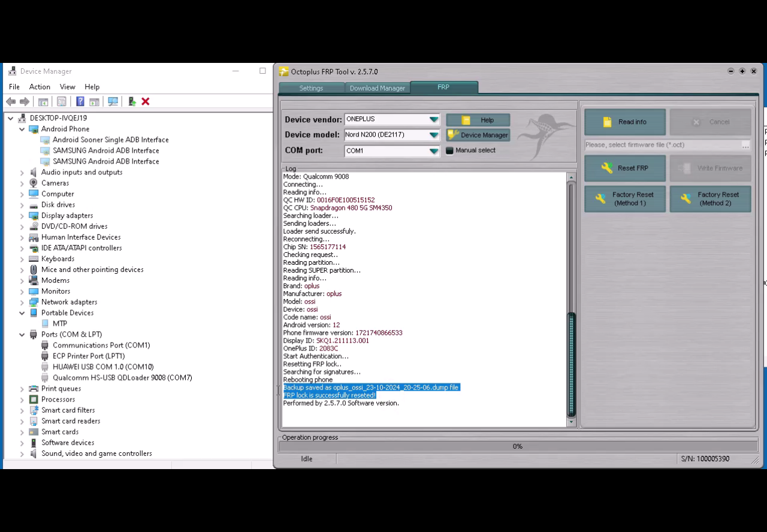Image resolution: width=767 pixels, height=532 pixels.
Task: Click the Monitors category icon
Action: pyautogui.click(x=34, y=291)
